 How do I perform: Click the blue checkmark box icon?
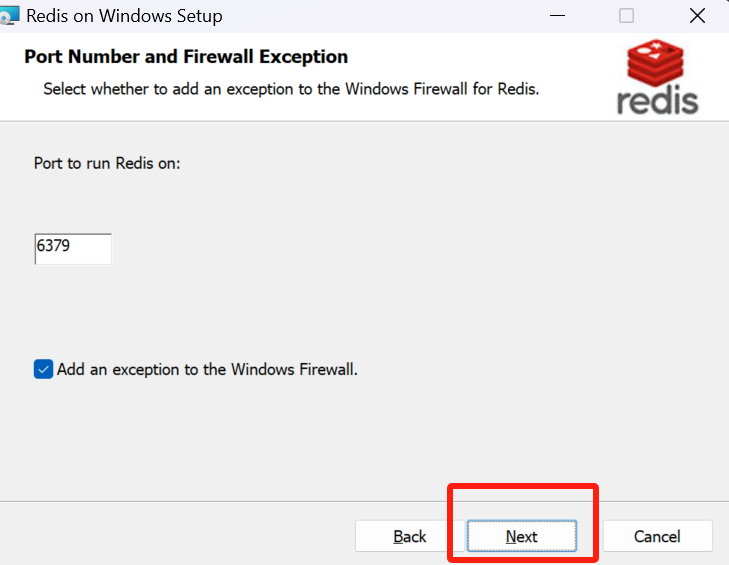43,369
